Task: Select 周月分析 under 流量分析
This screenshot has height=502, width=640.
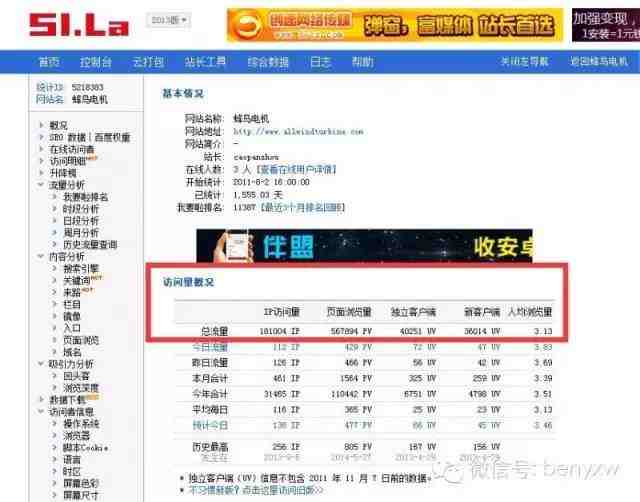Action: click(81, 233)
